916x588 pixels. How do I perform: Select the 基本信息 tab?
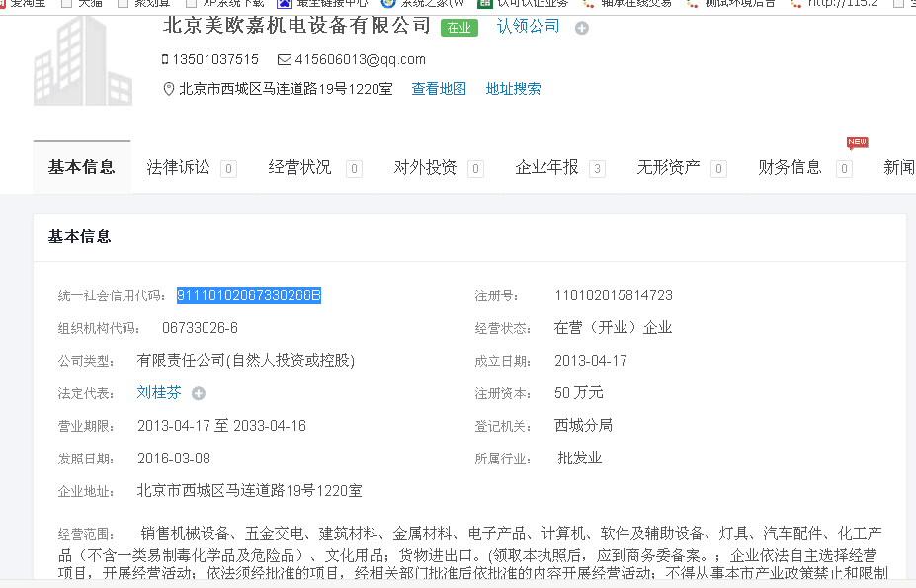[81, 167]
